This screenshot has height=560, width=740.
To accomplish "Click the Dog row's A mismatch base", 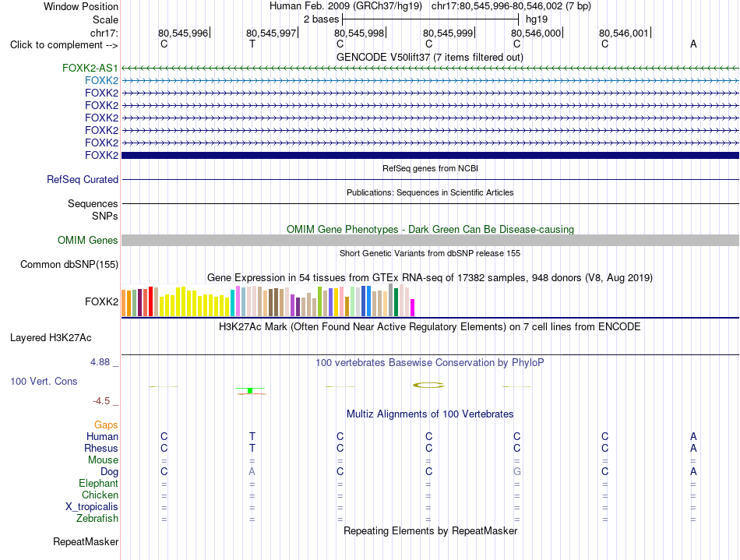I will (x=252, y=471).
